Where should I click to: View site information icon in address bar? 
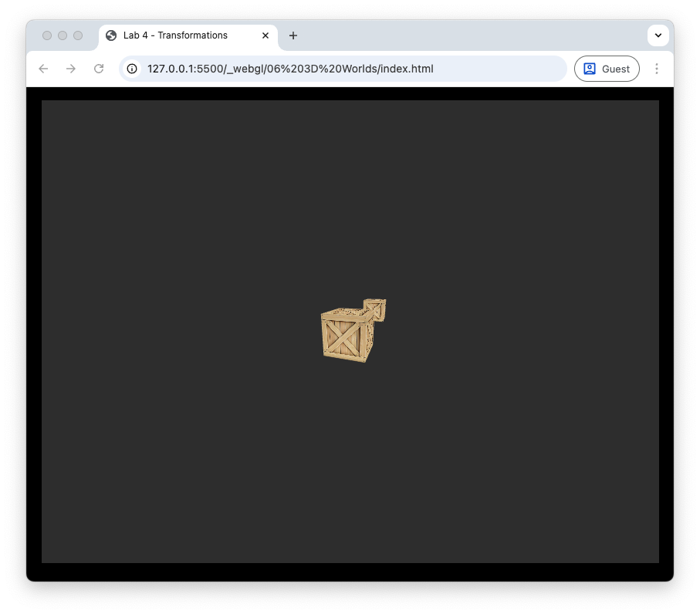pyautogui.click(x=132, y=69)
